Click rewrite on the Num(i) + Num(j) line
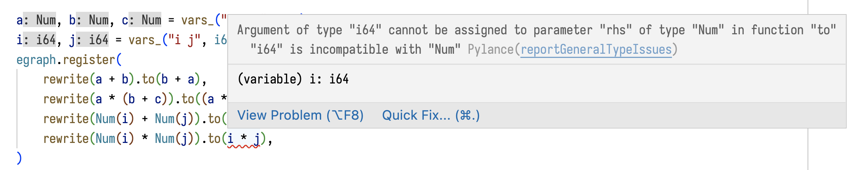This screenshot has height=170, width=868. click(x=66, y=119)
